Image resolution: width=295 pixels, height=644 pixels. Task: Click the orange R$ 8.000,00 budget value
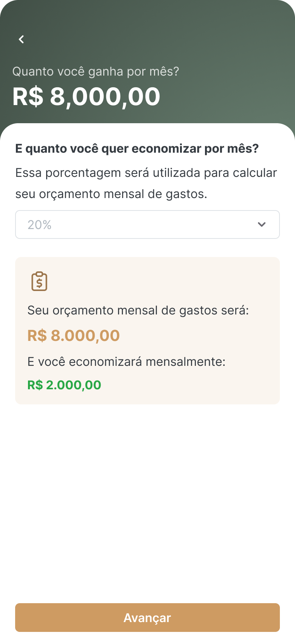tap(74, 336)
